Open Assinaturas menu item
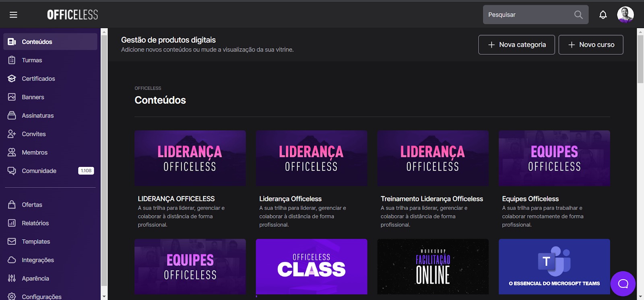 click(50, 115)
